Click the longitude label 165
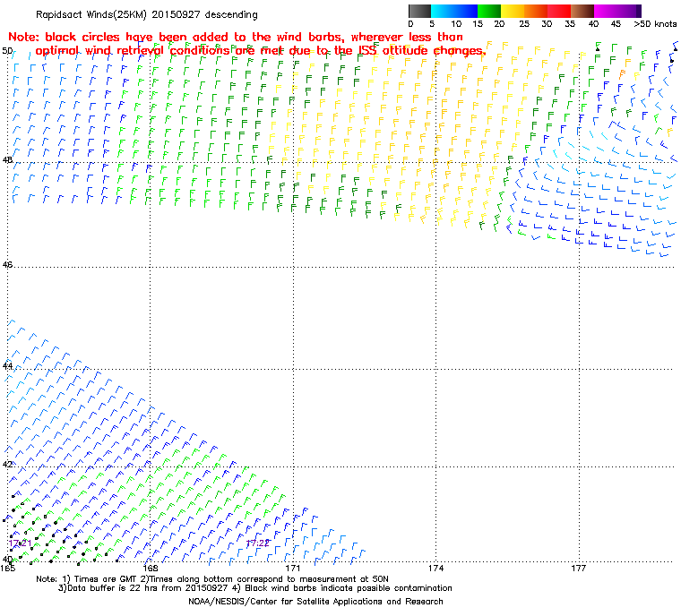This screenshot has width=681, height=616. (8, 568)
